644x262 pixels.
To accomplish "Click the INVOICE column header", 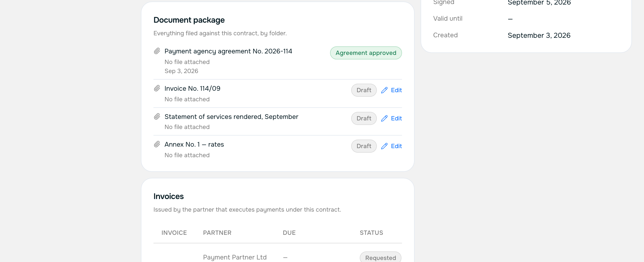I will point(174,233).
